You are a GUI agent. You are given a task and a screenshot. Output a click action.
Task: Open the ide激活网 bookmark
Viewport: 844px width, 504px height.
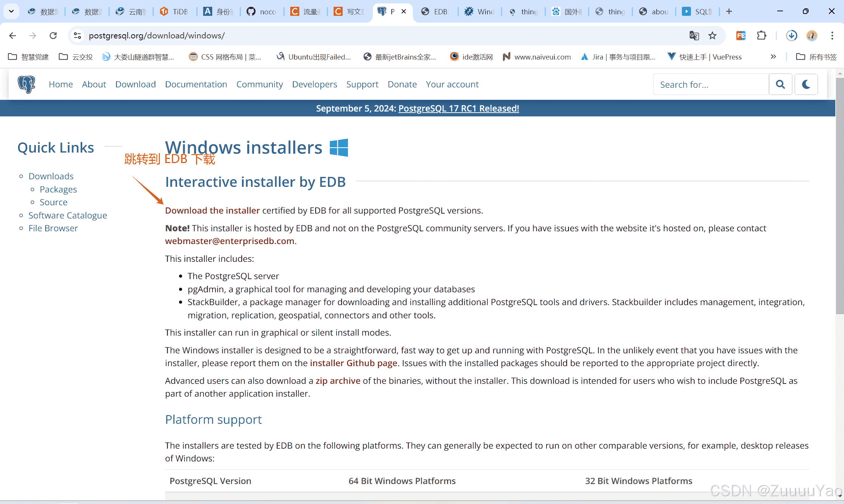(472, 57)
